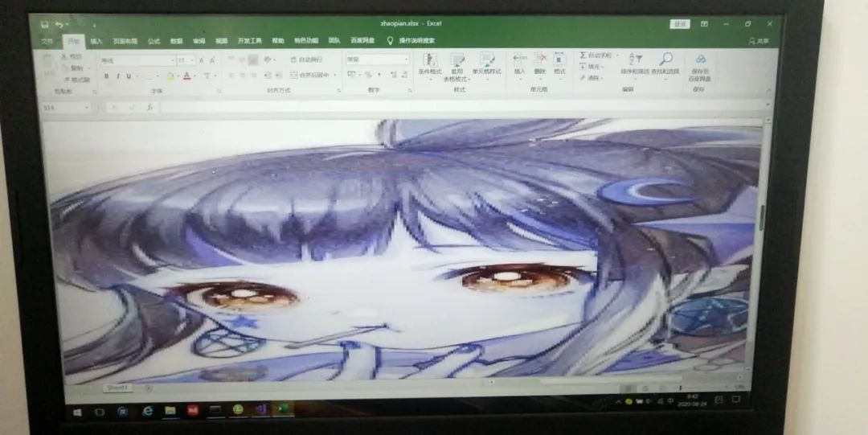
Task: Open 查找和选择 (Find & Select)
Action: [x=665, y=64]
